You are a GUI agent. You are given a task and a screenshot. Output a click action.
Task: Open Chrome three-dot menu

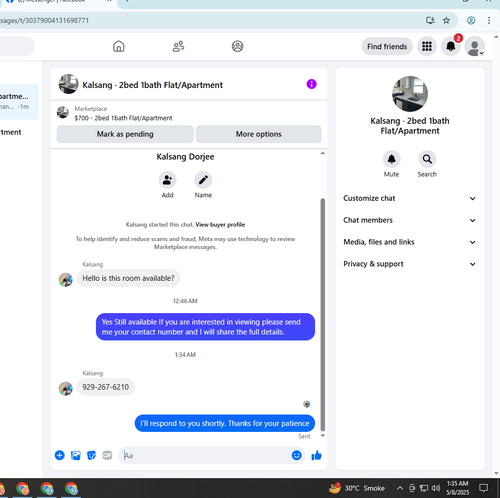[489, 20]
